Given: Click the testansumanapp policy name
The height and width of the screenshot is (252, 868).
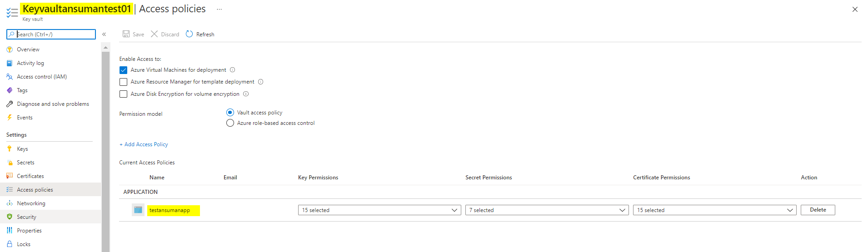Looking at the screenshot, I should pyautogui.click(x=170, y=210).
